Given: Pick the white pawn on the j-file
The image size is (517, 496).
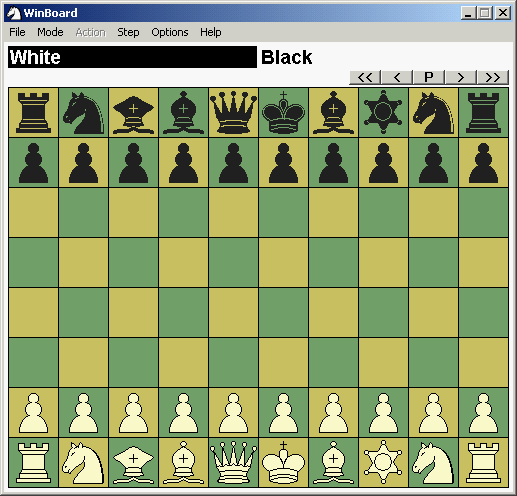Looking at the screenshot, I should pos(483,413).
